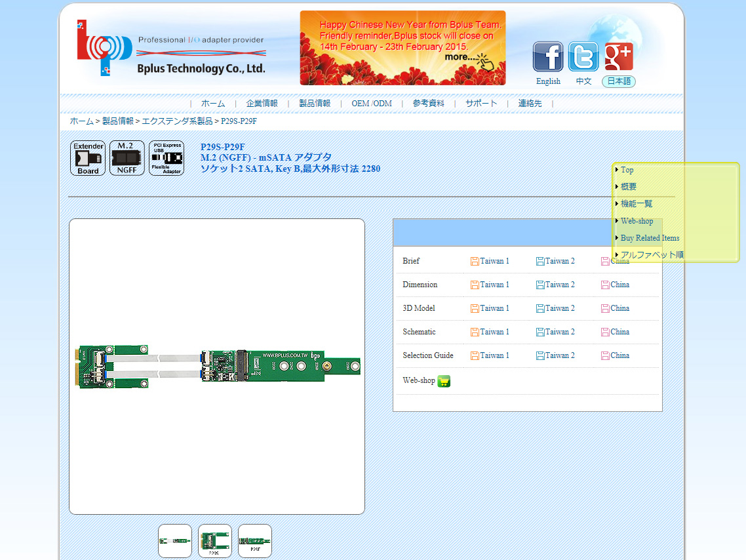Click the Selection Guide Taiwan 1 save icon
The height and width of the screenshot is (560, 746).
pyautogui.click(x=475, y=355)
